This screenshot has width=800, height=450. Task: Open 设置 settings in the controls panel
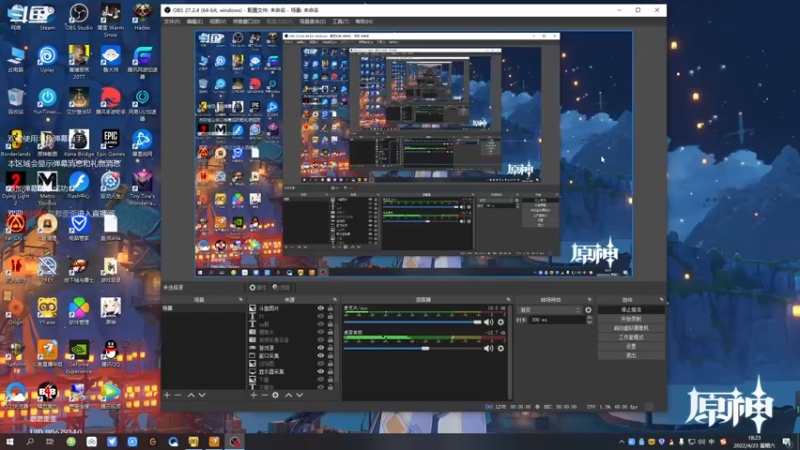pos(631,346)
